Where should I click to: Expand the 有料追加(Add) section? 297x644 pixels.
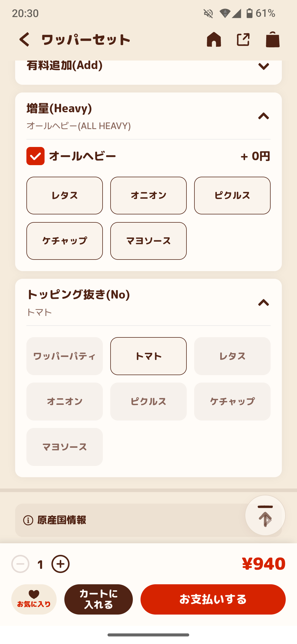pyautogui.click(x=263, y=66)
